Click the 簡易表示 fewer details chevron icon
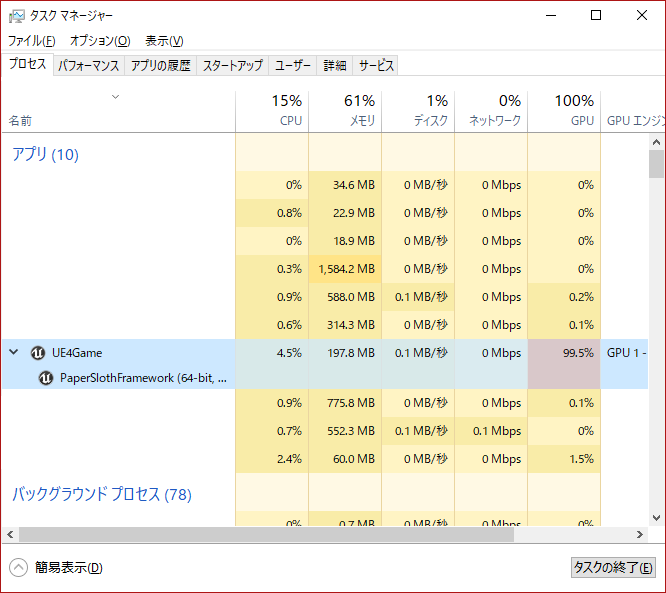The width and height of the screenshot is (666, 593). (x=18, y=568)
